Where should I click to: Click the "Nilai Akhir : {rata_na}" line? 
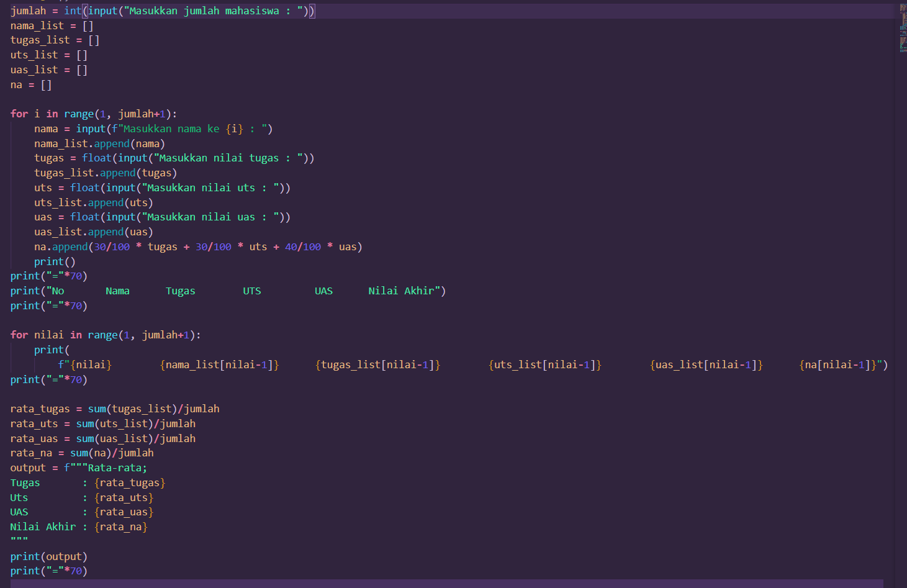(79, 527)
